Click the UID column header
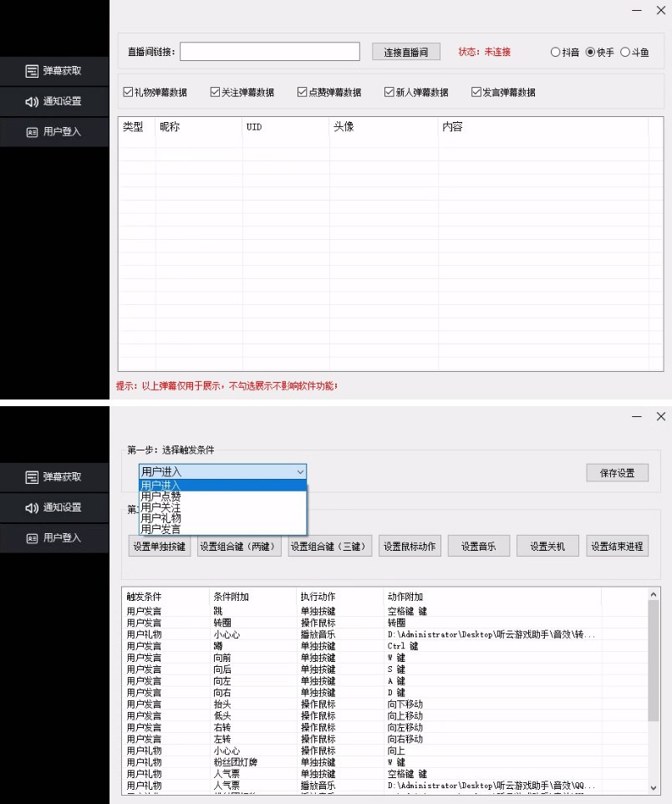Screen dimensions: 672x804 (286, 127)
